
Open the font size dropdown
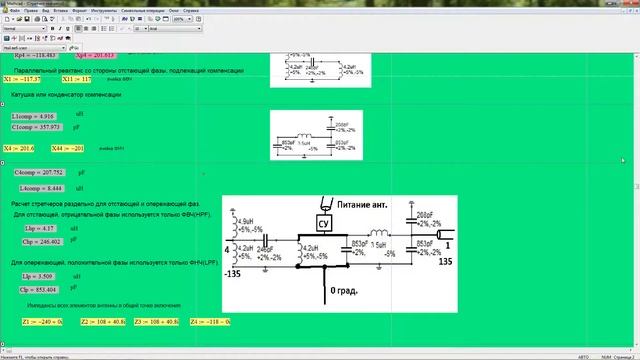pos(145,29)
